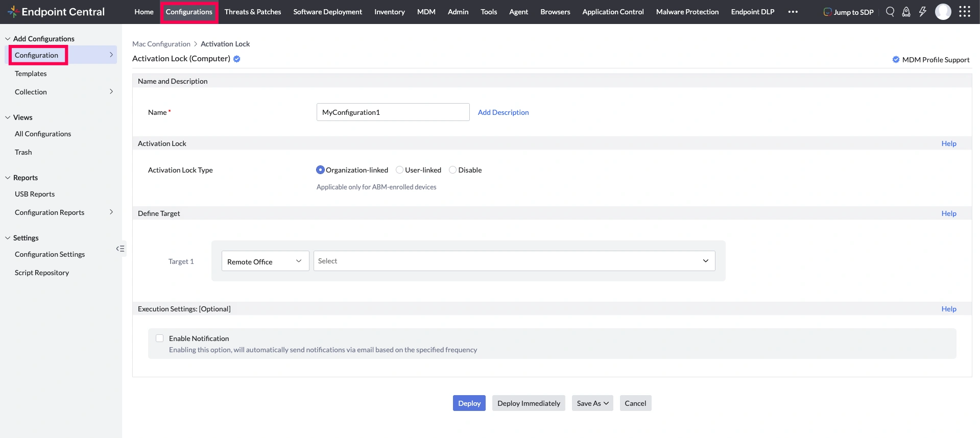This screenshot has height=438, width=980.
Task: Open Configuration Reports in the sidebar
Action: click(x=50, y=212)
